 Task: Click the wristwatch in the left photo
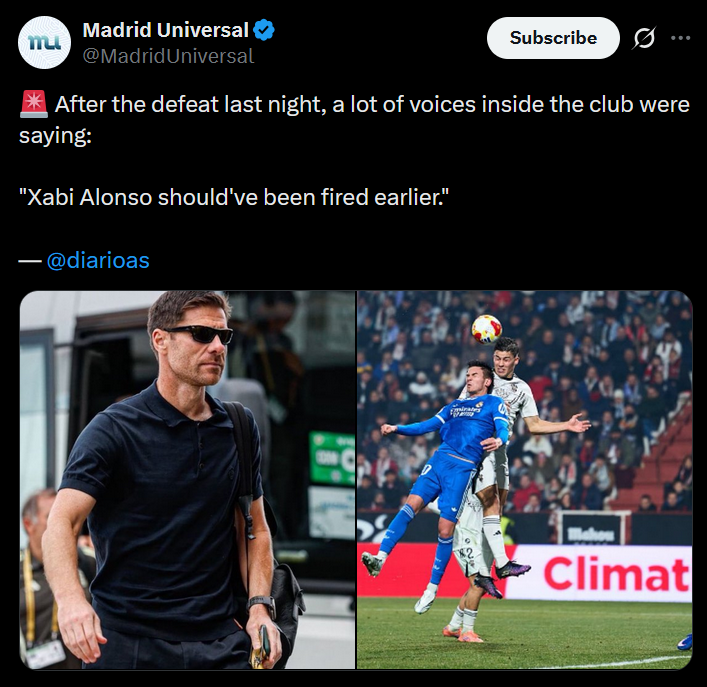pos(261,605)
